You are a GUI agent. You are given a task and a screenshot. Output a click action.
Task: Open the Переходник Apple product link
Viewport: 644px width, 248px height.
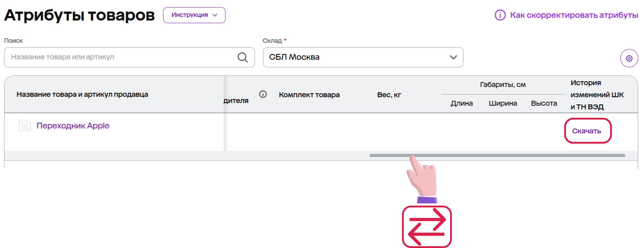[73, 125]
